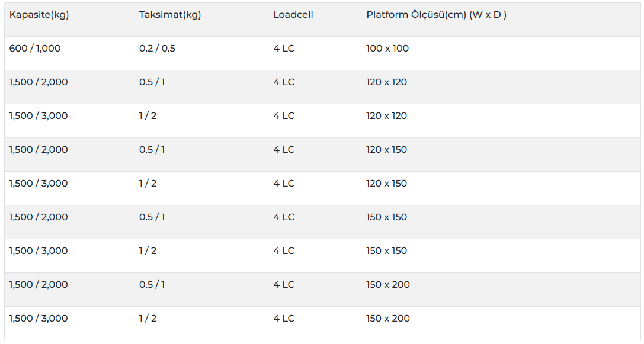Click 120 x 150 in the 1,500 / 3,000 row

[x=387, y=184]
